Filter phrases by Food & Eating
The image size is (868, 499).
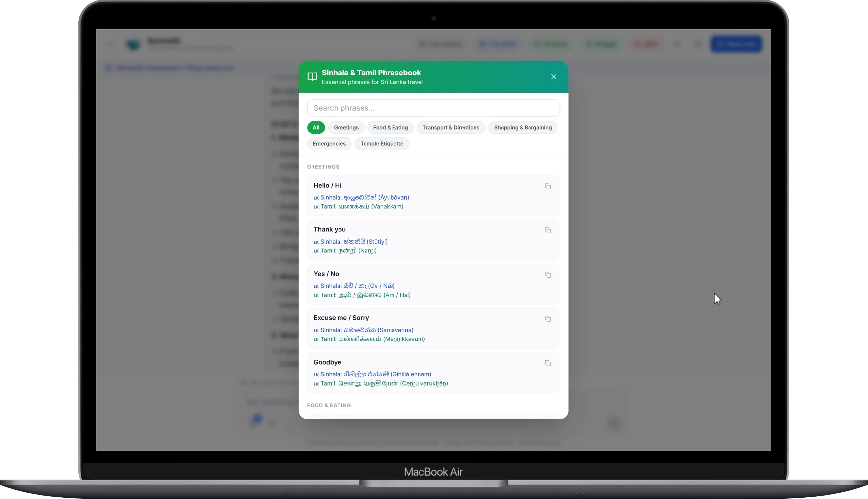click(x=390, y=128)
